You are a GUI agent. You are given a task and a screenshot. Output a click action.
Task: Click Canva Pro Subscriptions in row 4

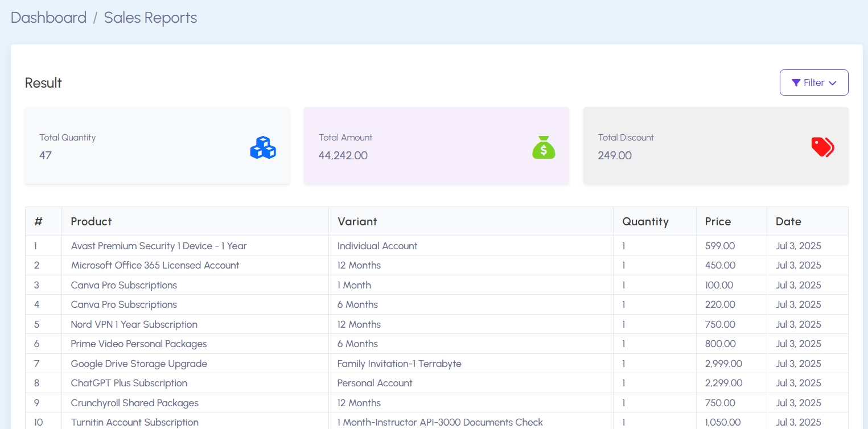click(x=124, y=304)
